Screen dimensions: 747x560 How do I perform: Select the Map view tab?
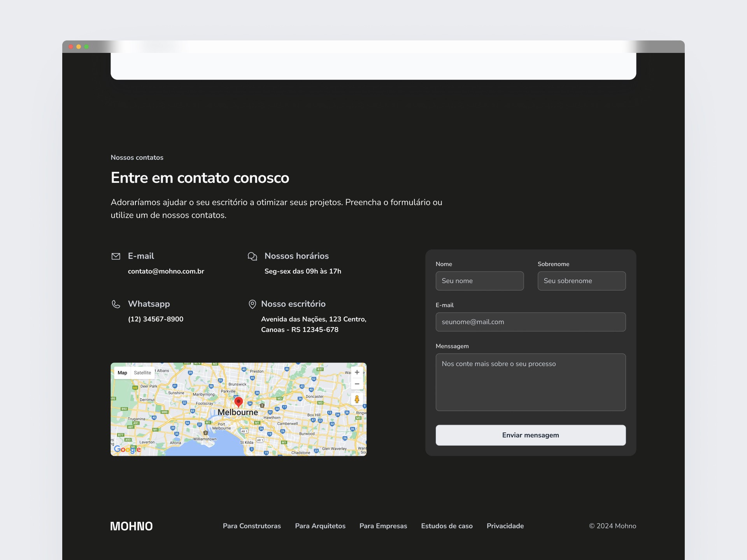[122, 373]
